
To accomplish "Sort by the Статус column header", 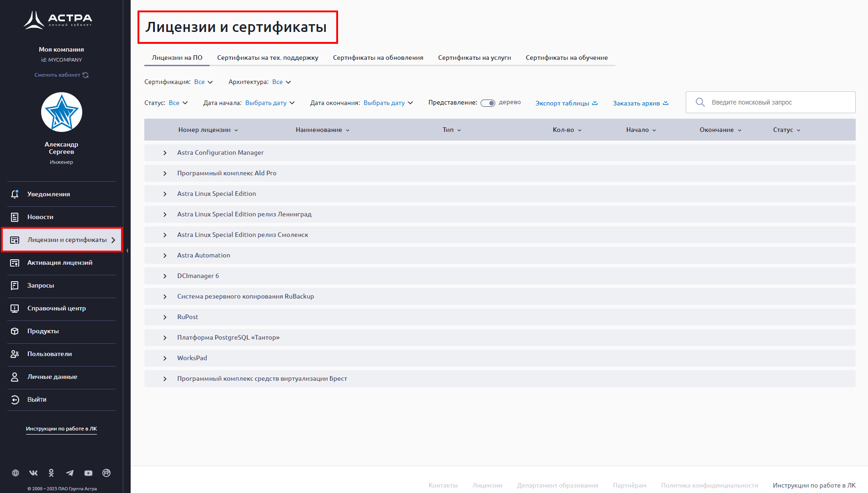I will click(787, 130).
